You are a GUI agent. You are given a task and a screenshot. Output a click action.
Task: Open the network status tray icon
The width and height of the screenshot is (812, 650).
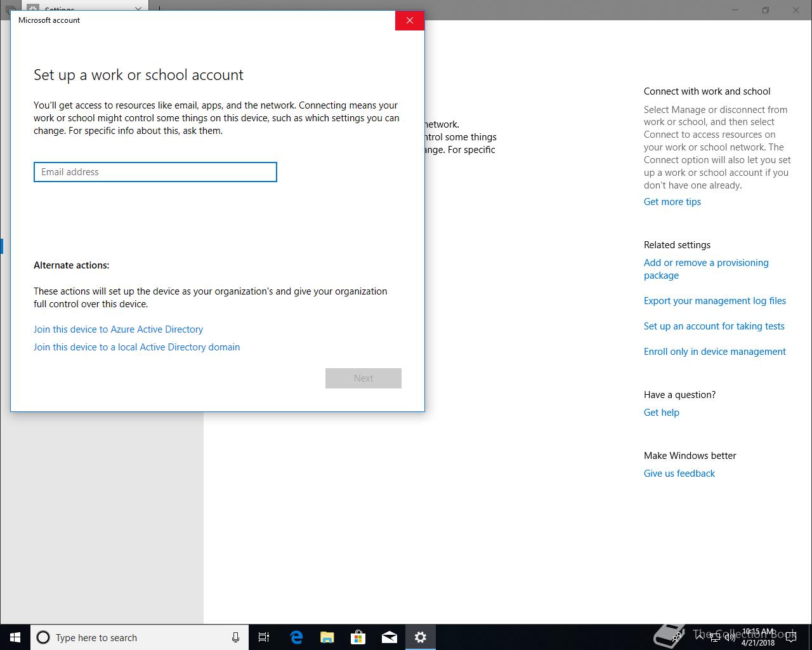click(x=714, y=637)
